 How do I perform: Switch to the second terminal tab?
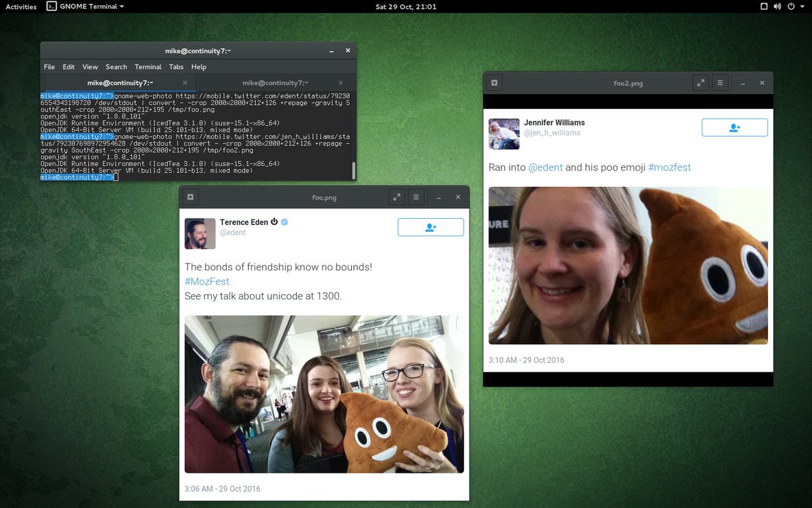[x=275, y=83]
